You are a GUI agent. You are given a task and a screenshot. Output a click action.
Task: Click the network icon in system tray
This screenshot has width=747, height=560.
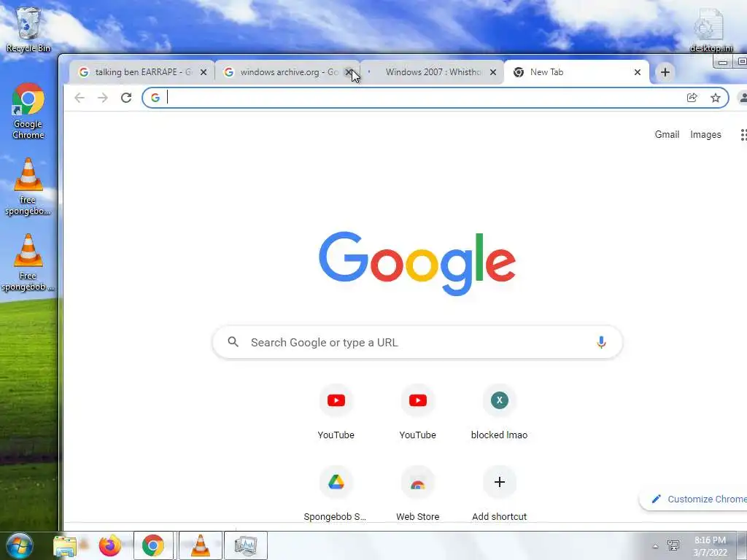[x=673, y=545]
